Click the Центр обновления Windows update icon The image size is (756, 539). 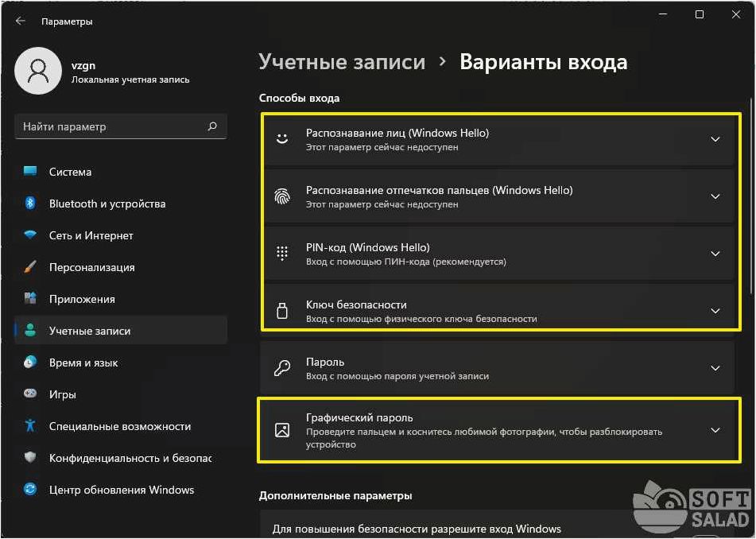click(x=30, y=490)
